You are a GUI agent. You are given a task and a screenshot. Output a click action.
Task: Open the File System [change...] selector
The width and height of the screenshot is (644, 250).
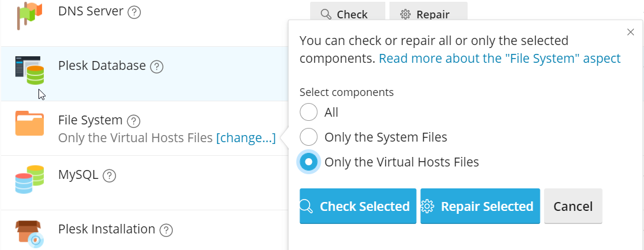tap(246, 138)
